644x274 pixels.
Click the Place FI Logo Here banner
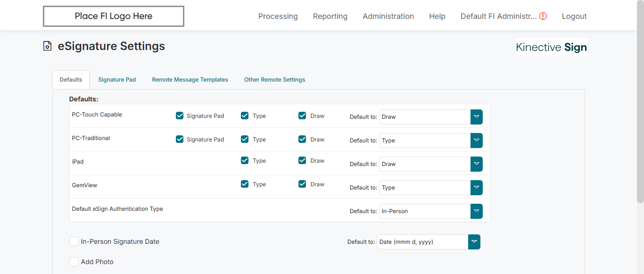(114, 16)
